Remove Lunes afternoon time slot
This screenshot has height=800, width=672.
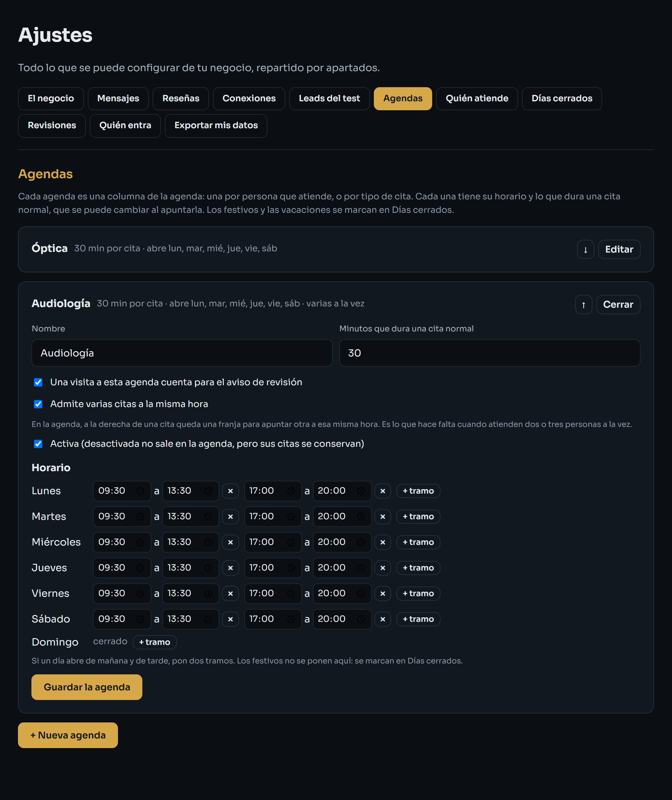382,491
